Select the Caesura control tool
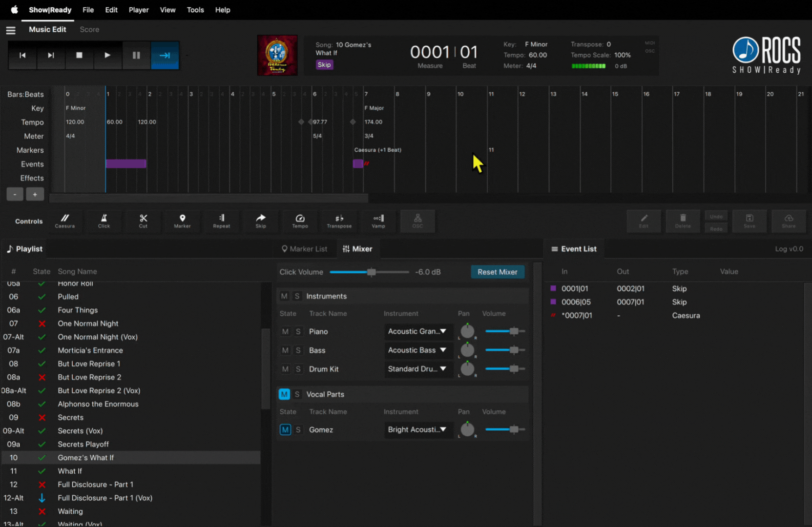This screenshot has height=527, width=812. coord(65,221)
